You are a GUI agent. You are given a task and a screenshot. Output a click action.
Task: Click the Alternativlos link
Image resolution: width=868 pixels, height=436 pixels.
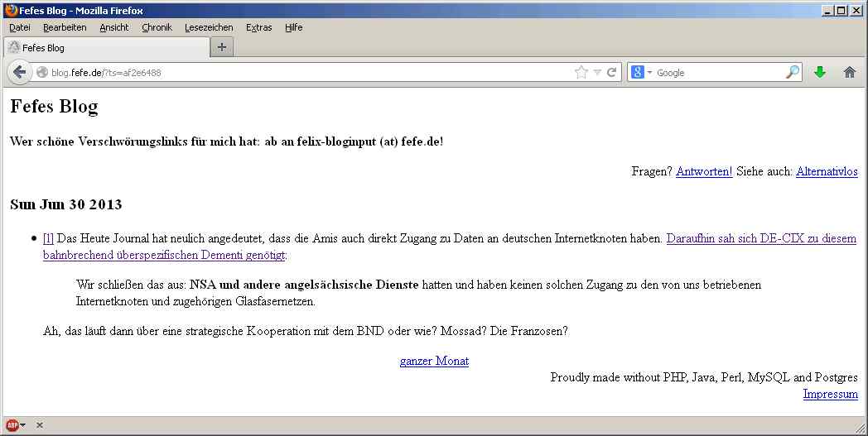(x=826, y=171)
